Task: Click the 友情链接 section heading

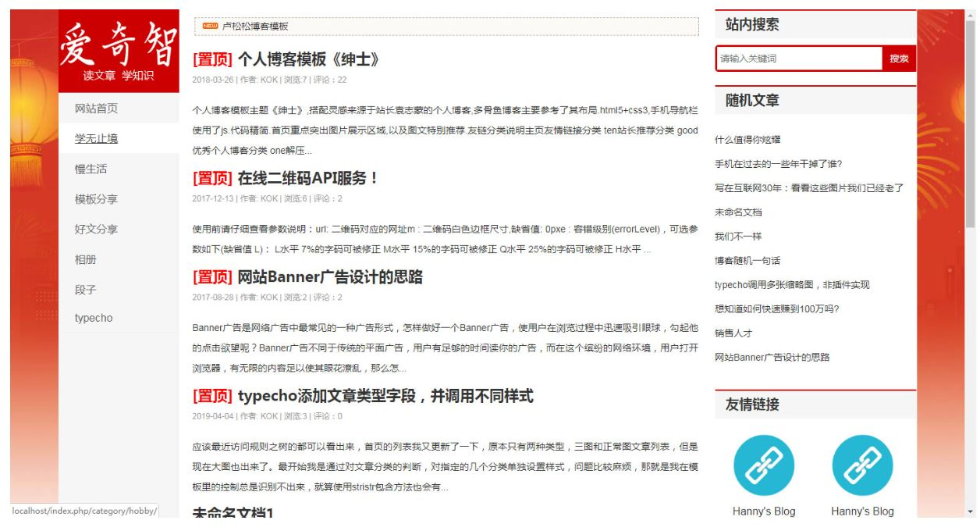Action: (752, 404)
